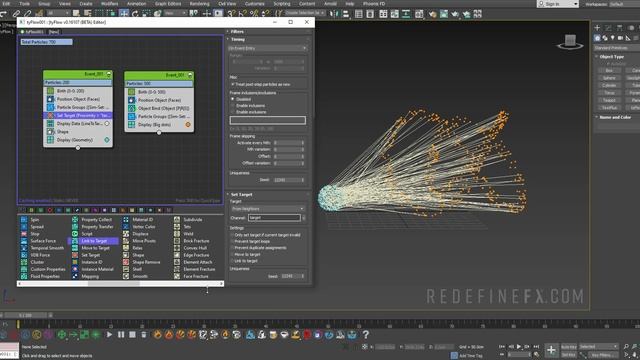Toggle the Prevent target loops checkbox
This screenshot has width=640, height=360.
click(x=233, y=241)
